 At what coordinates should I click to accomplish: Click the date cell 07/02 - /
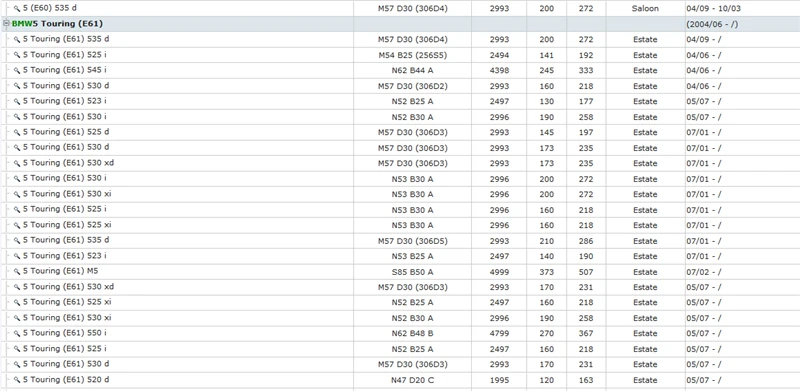[704, 272]
